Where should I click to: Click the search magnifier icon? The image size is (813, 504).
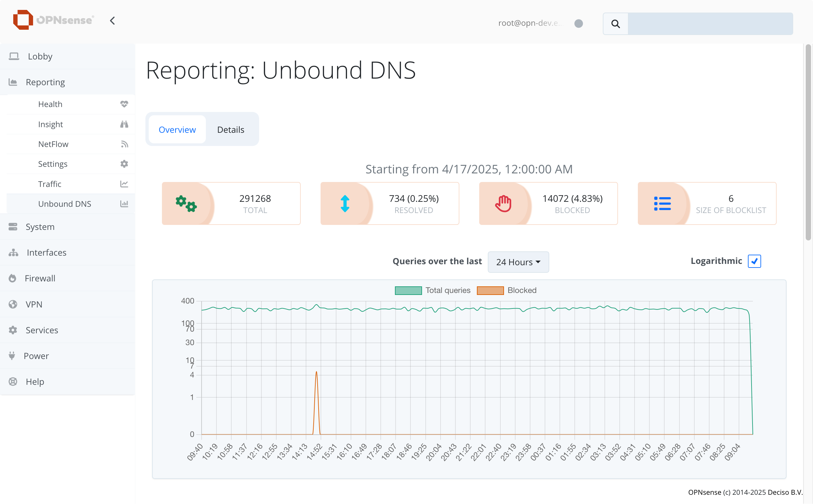[x=616, y=24]
